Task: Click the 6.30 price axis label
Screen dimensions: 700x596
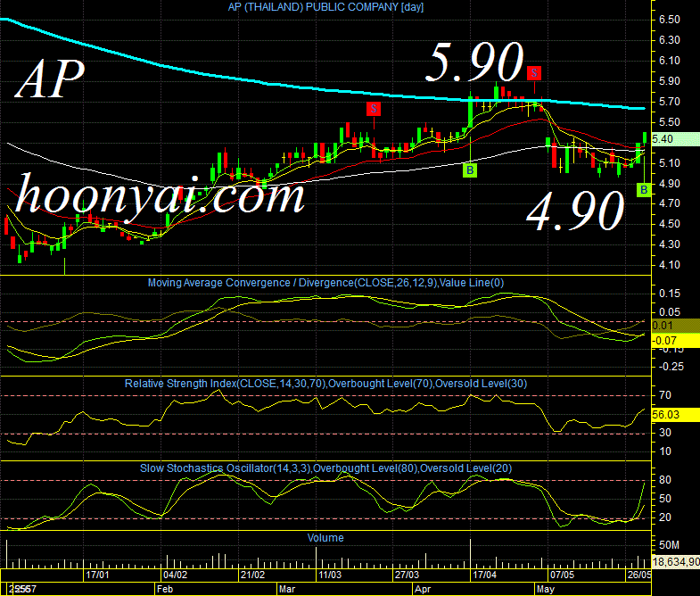Action: point(669,40)
